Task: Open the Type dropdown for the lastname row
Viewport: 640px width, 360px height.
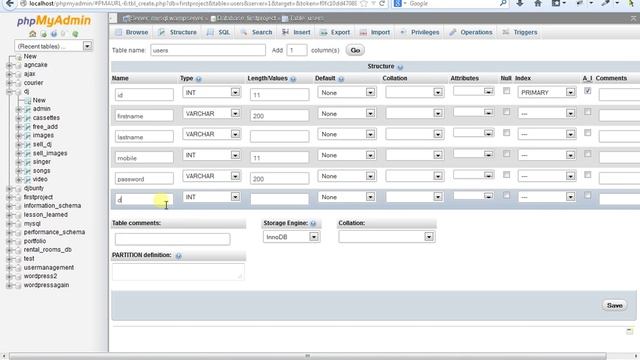Action: tap(211, 134)
